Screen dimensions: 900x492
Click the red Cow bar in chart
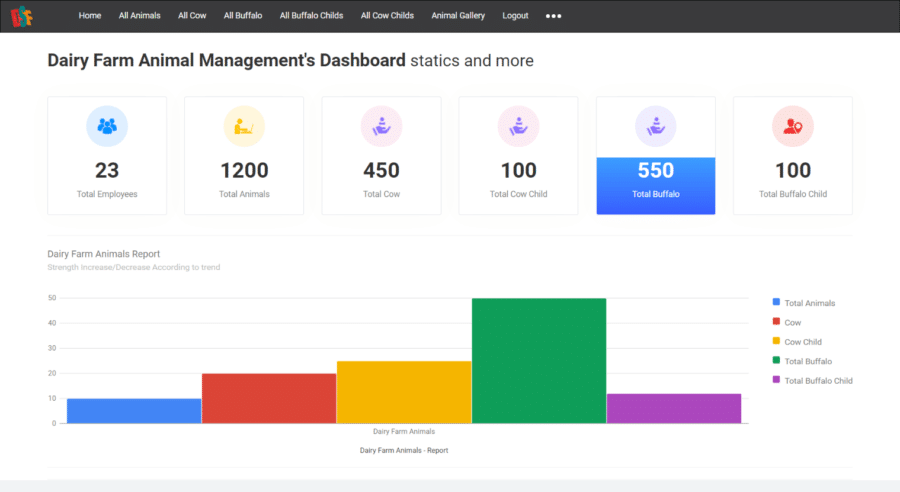(269, 398)
